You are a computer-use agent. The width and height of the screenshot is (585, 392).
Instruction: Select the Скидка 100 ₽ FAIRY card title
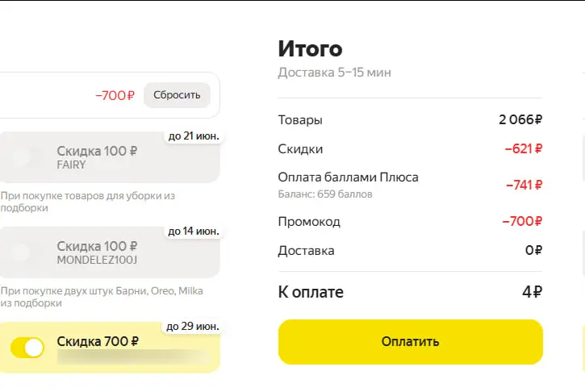[97, 151]
